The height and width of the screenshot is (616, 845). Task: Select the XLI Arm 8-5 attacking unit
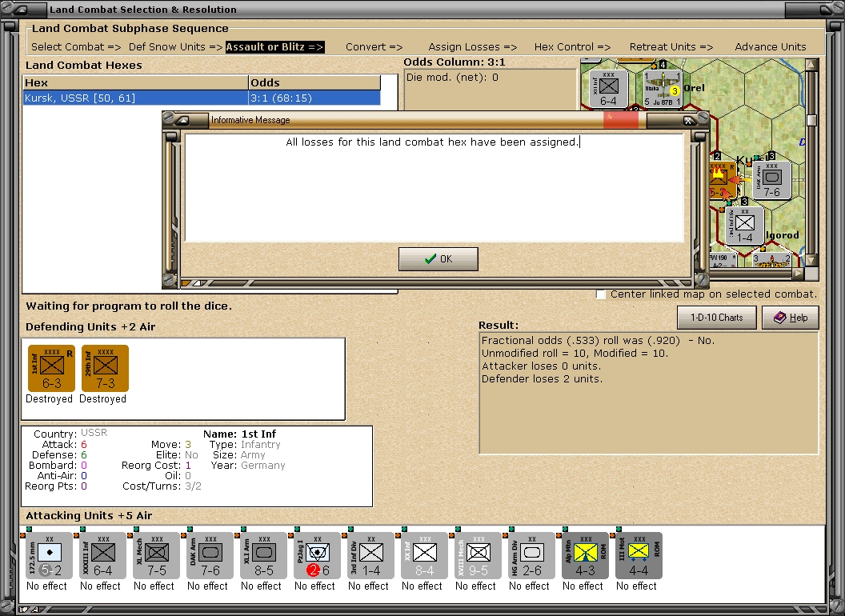point(263,556)
